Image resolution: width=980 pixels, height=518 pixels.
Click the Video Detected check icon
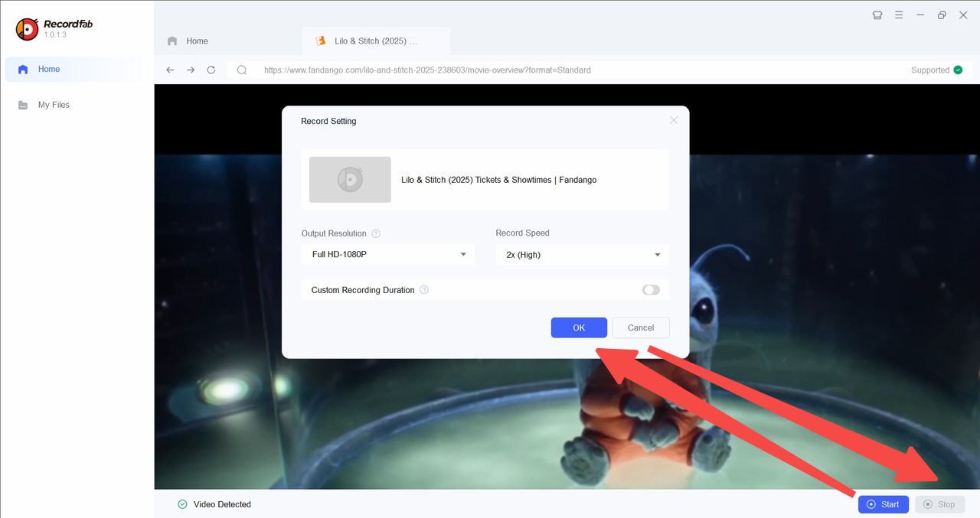click(x=182, y=504)
